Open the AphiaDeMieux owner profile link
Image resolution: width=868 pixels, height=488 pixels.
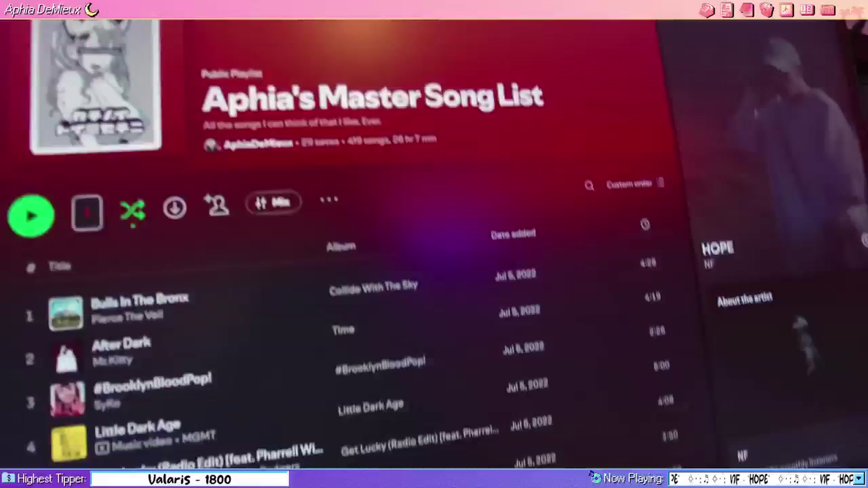(x=258, y=144)
